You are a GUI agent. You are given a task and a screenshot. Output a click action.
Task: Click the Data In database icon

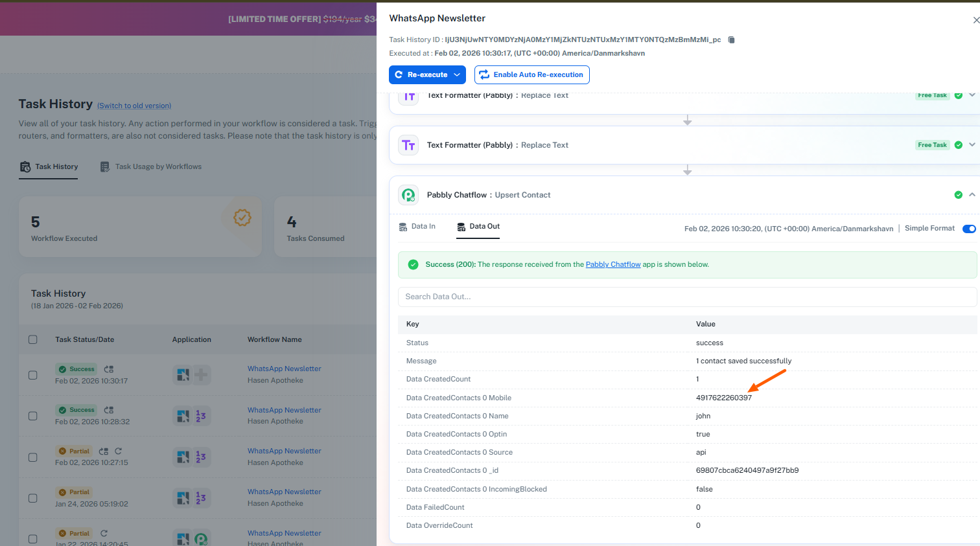[403, 227]
